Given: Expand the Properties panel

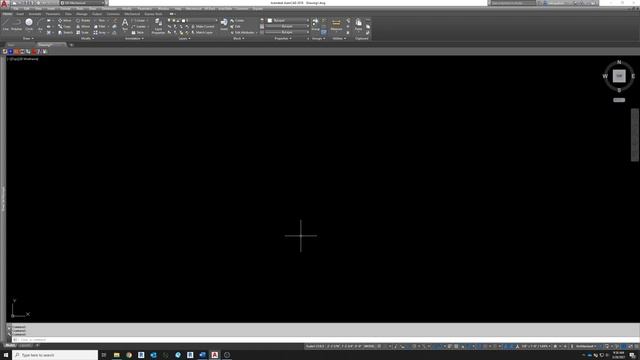Looking at the screenshot, I should click(282, 38).
